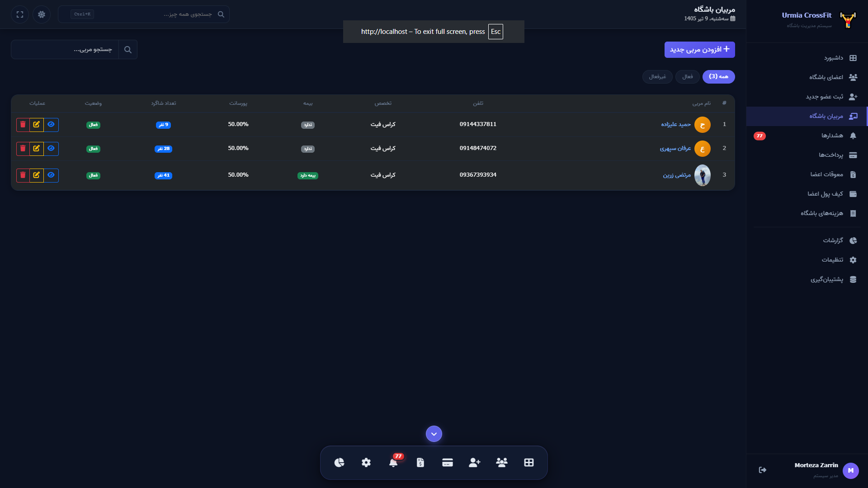
Task: Focus the global جستجوی همه چیز search box
Action: tap(144, 14)
